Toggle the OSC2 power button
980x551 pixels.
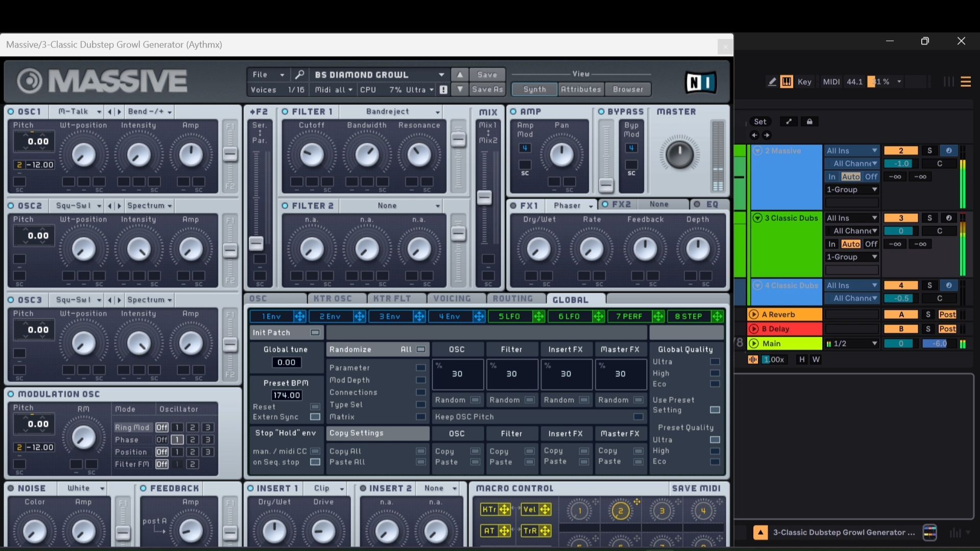(x=11, y=206)
